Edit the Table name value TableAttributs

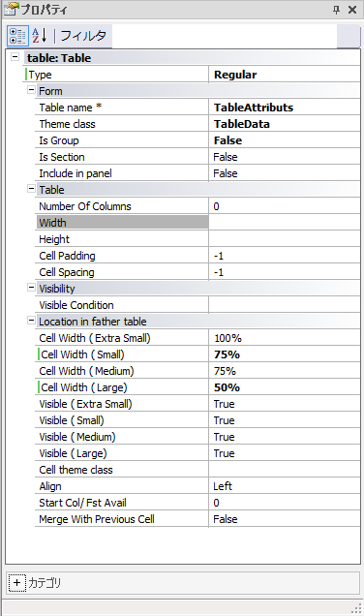[x=285, y=108]
